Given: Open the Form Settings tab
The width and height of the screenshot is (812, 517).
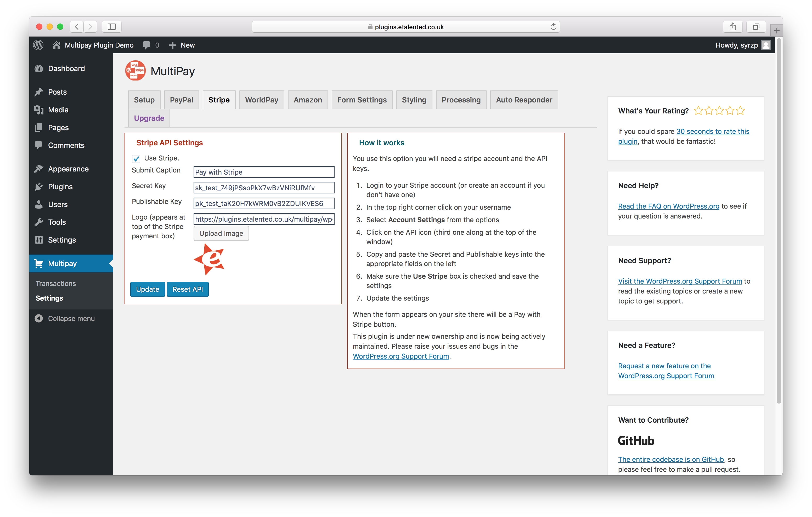Looking at the screenshot, I should (362, 100).
